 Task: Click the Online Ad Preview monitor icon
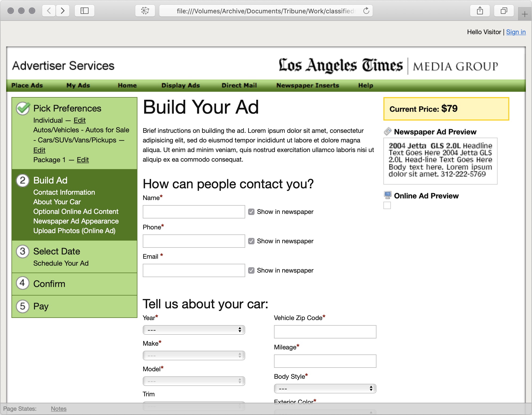click(x=387, y=195)
